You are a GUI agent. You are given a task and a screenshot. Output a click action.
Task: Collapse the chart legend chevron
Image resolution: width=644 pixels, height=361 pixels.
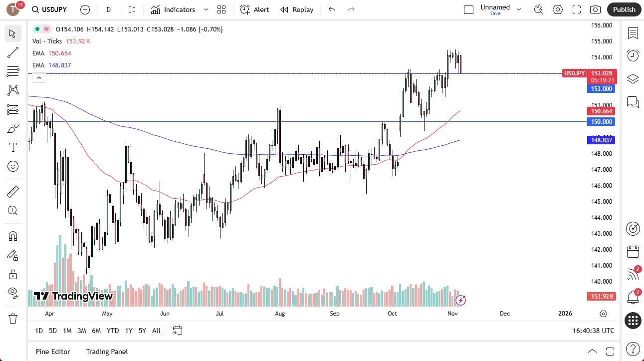pos(39,77)
